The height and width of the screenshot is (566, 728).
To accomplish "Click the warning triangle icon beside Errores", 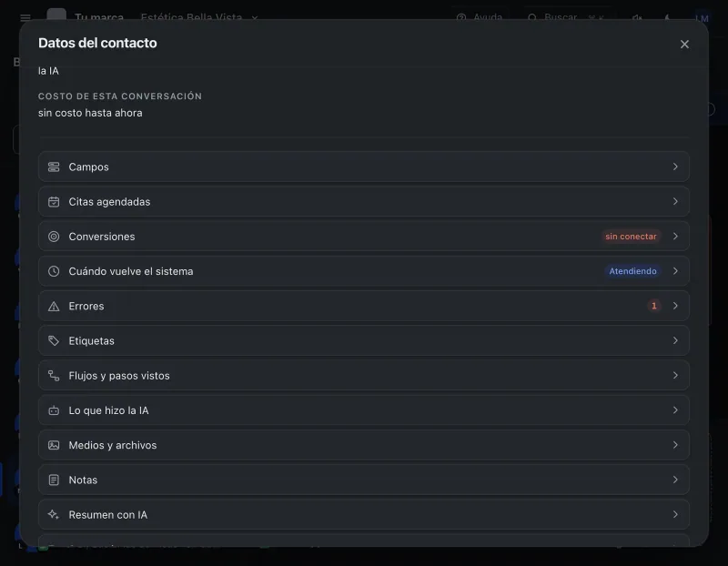I will [x=54, y=306].
